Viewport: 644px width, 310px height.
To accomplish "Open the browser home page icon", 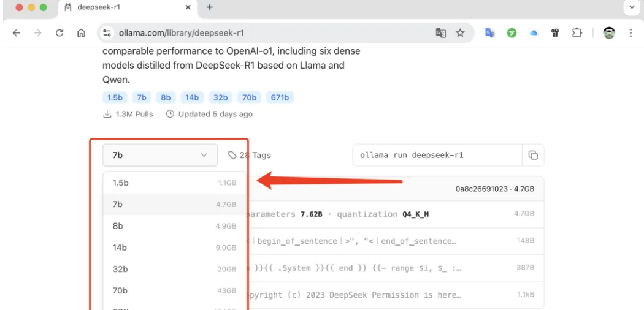I will click(82, 33).
